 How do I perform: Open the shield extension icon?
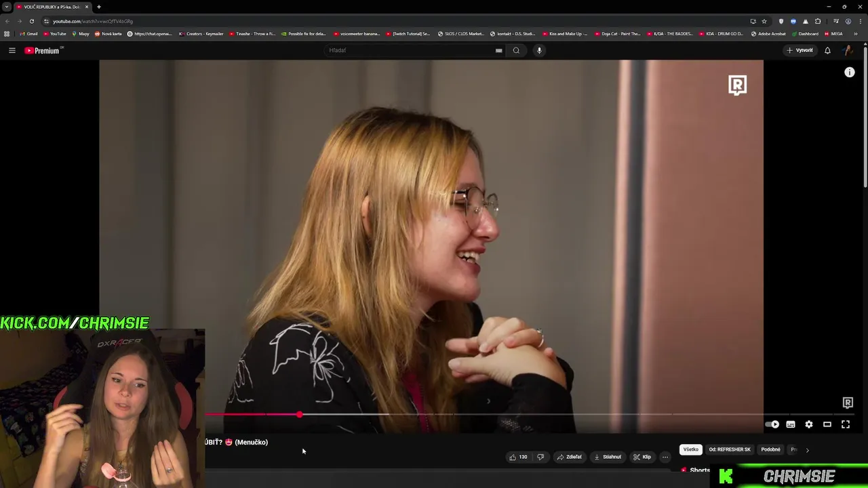781,21
